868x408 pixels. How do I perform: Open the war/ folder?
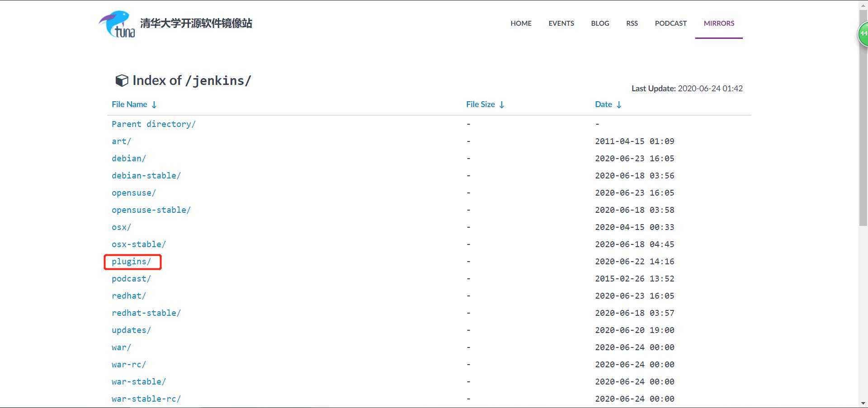point(121,347)
